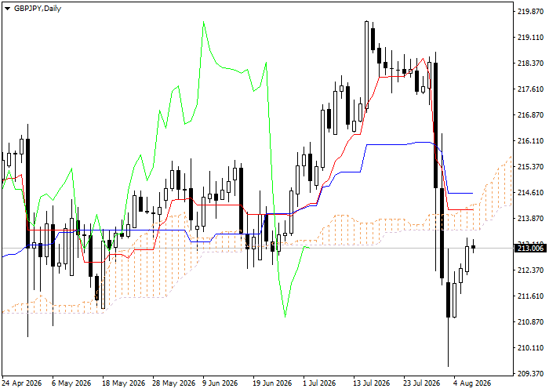The image size is (549, 392).
Task: Click the 209.370 price axis label
Action: click(530, 374)
